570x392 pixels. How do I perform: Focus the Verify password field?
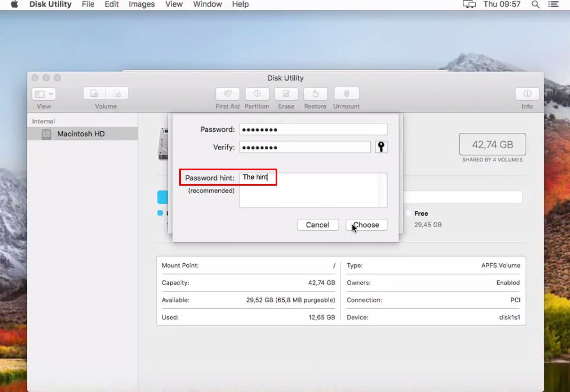tap(305, 147)
